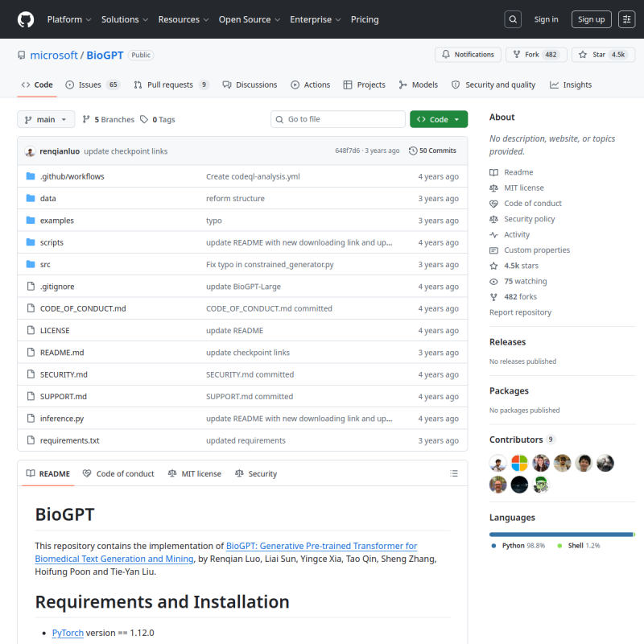Open the data folder

click(47, 198)
